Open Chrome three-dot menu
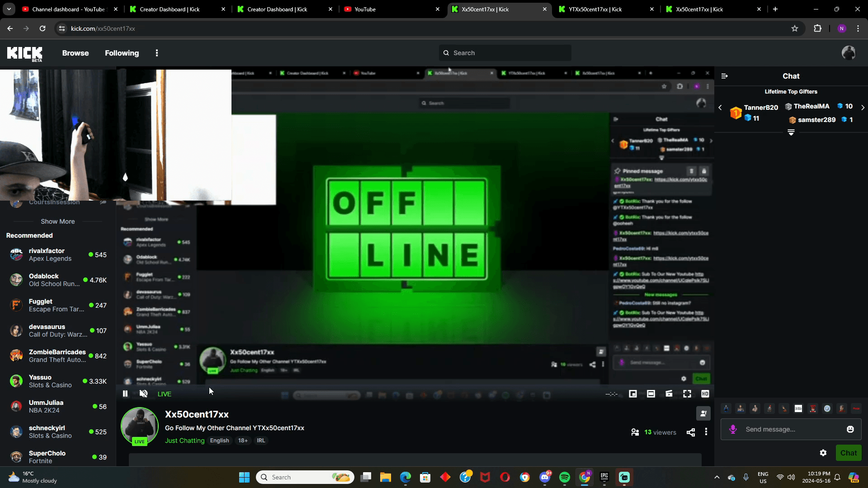This screenshot has height=488, width=868. click(858, 28)
